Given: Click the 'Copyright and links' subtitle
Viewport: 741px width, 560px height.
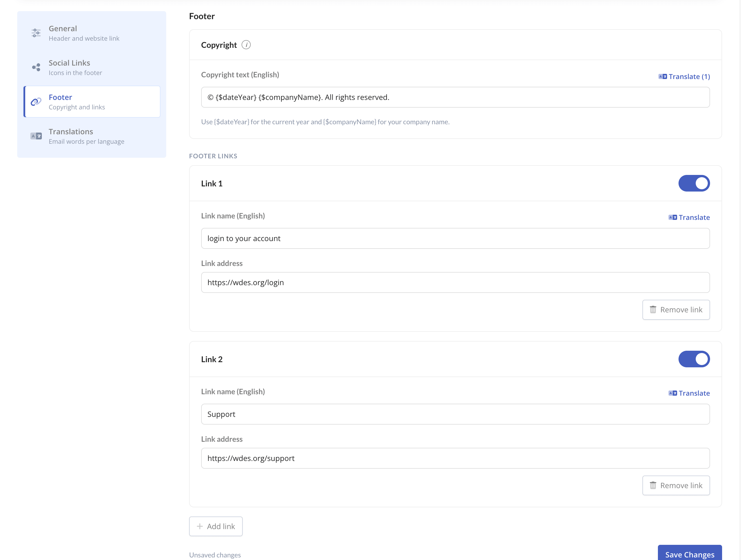Looking at the screenshot, I should (x=77, y=107).
